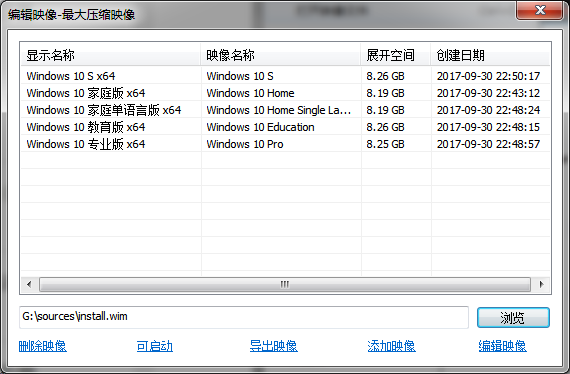Sort by 创建日期 column header
Viewport: 570px width, 374px height.
click(x=490, y=55)
